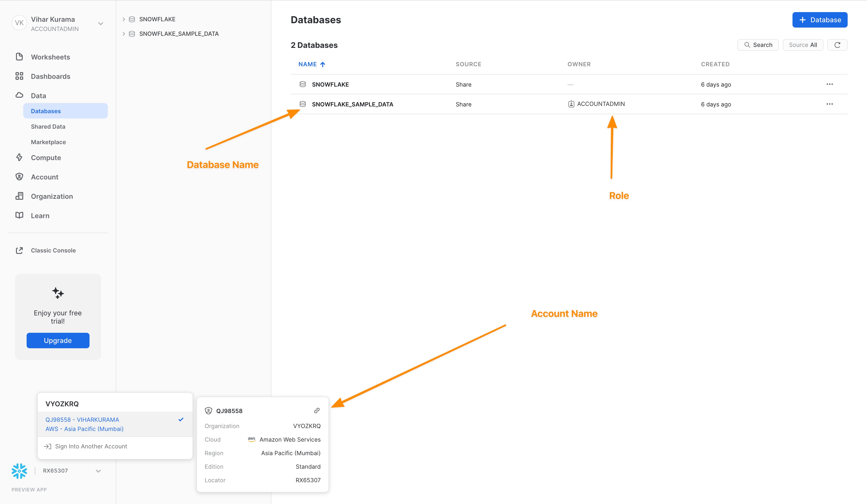The height and width of the screenshot is (504, 867).
Task: Click the blue + Database button
Action: point(820,20)
